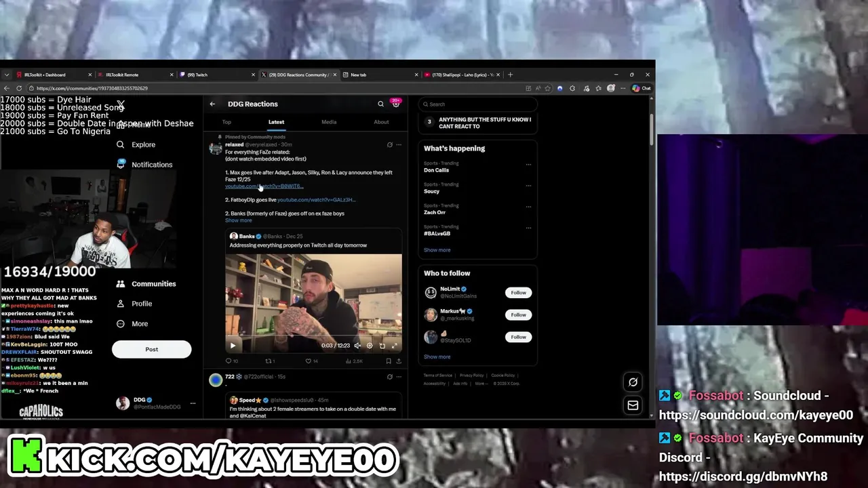Screen dimensions: 868x488
Task: Open options menu for Zach Orr trend
Action: coord(528,206)
